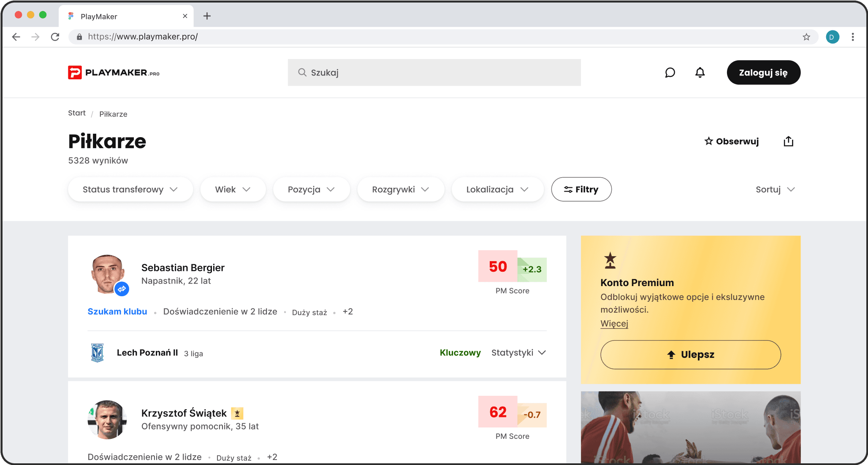Screen dimensions: 868x465
Task: Click the transfer badge on Bergier's avatar
Action: [122, 289]
